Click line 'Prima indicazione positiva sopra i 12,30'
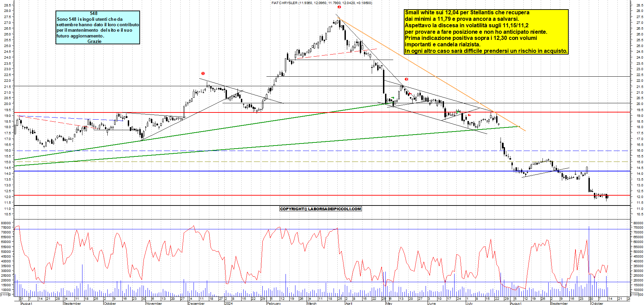Screen dimensions: 644x305 (471, 38)
